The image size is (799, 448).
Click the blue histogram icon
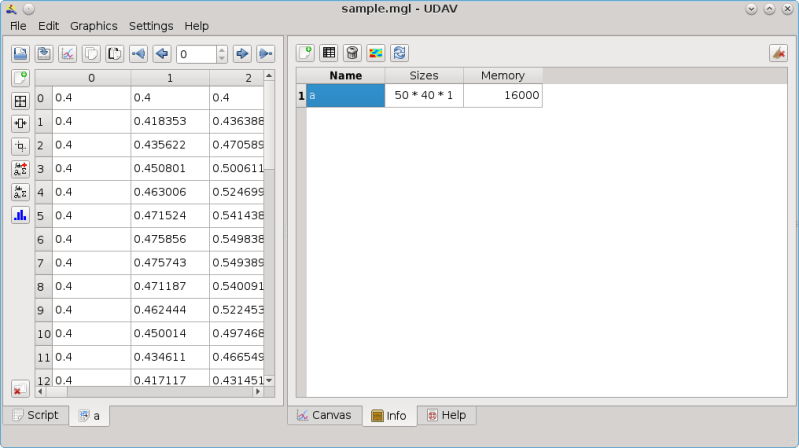point(20,215)
